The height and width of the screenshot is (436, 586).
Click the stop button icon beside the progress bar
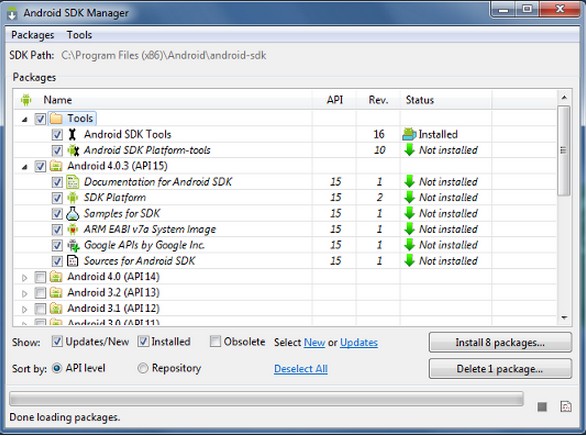click(542, 406)
